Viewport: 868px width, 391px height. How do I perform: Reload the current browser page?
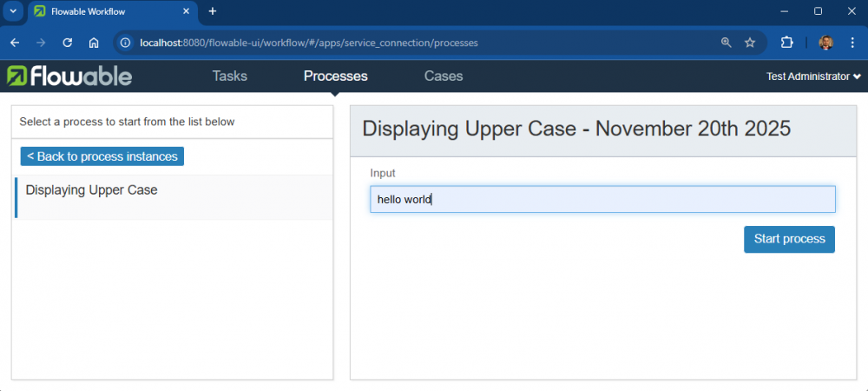(x=67, y=43)
